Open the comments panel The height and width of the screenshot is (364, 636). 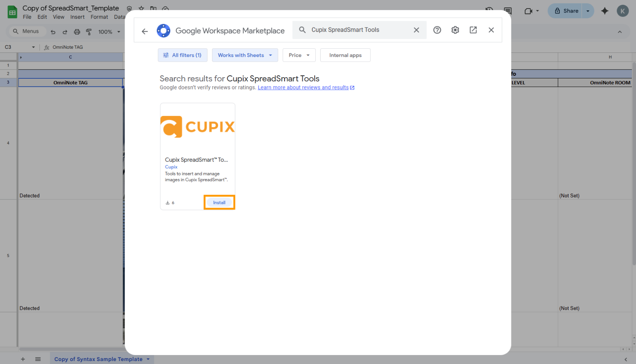coord(508,11)
